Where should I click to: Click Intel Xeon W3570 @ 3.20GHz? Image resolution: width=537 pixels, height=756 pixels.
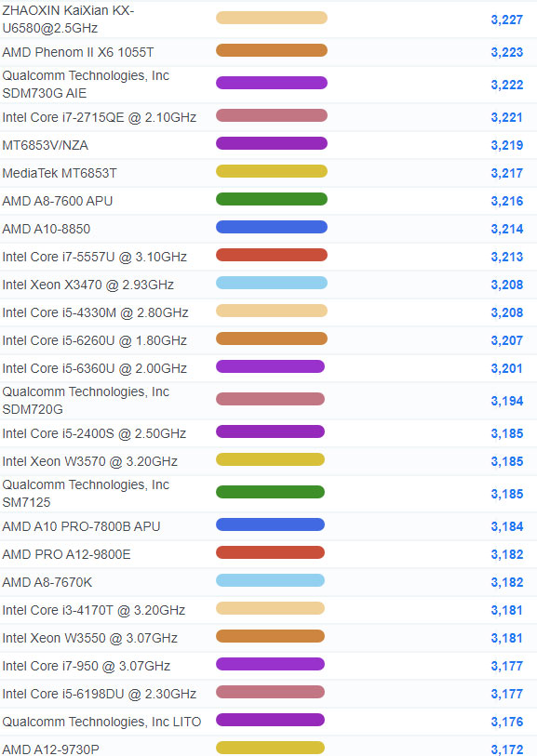[x=90, y=461]
